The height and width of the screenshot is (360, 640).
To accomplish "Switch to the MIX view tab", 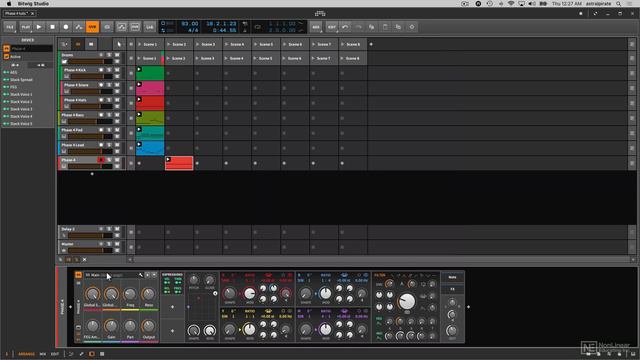I will pos(42,354).
